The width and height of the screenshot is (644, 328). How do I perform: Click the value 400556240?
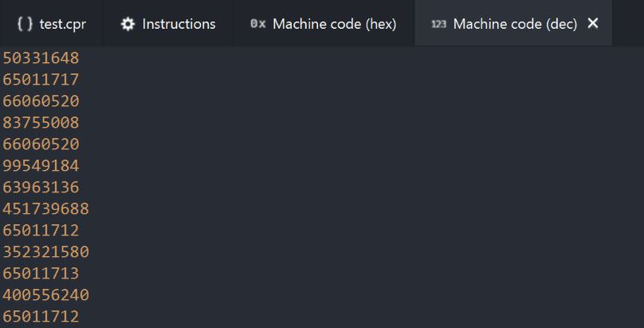(x=45, y=294)
